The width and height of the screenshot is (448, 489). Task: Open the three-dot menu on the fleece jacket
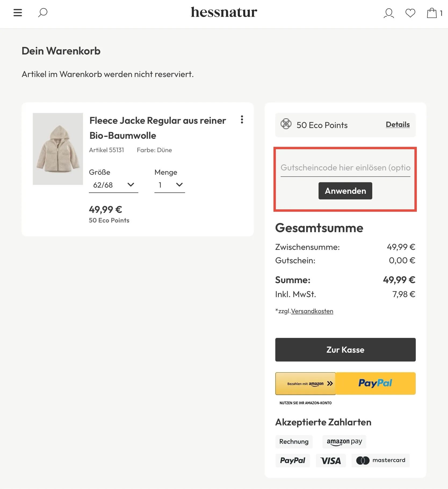(241, 120)
